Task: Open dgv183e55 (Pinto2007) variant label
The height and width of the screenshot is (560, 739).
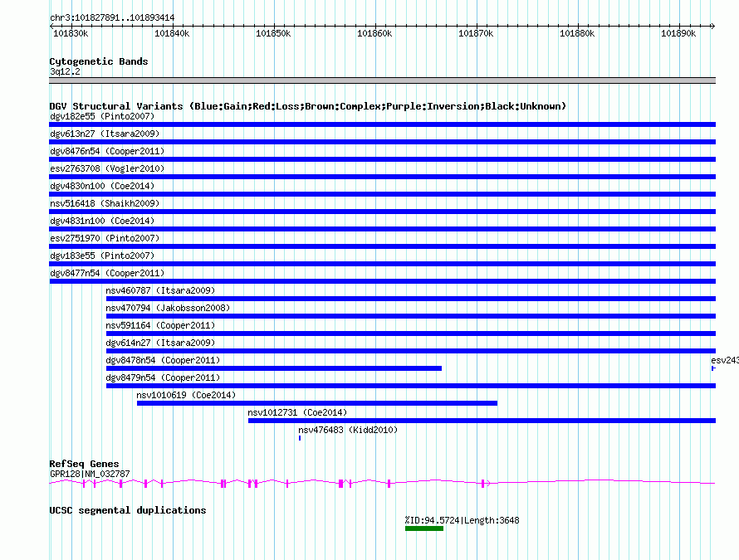Action: 102,256
